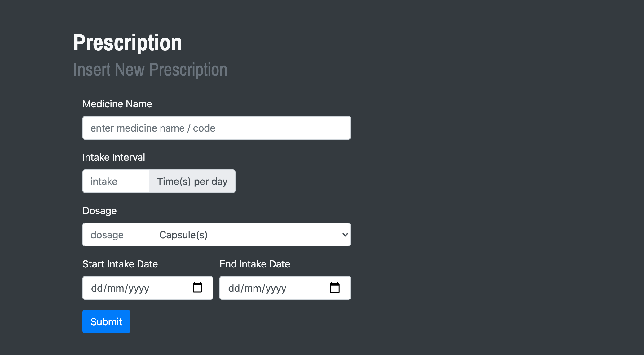The height and width of the screenshot is (355, 644).
Task: Select the dosage amount input
Action: (116, 235)
